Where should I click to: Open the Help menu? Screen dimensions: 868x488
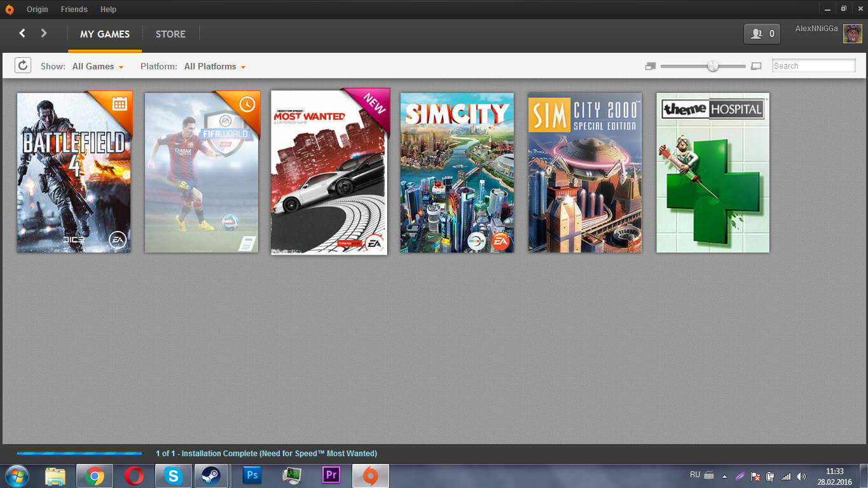tap(108, 10)
